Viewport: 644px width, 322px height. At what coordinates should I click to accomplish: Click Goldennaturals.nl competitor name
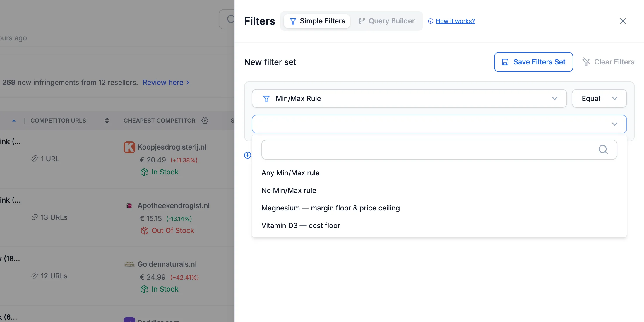167,264
